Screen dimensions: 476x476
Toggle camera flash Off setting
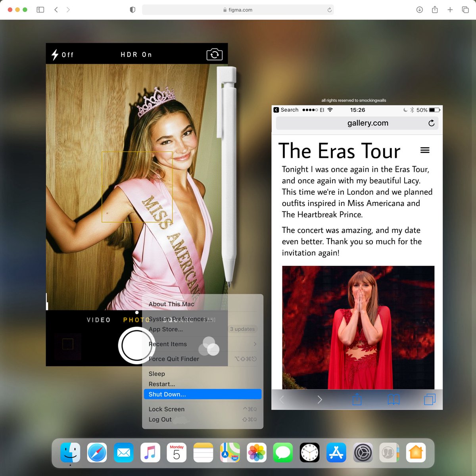(63, 54)
